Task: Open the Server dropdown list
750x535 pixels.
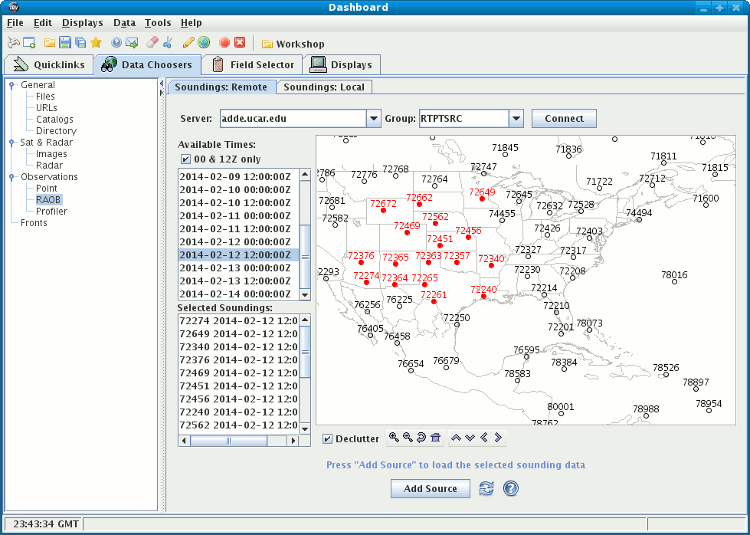Action: click(x=374, y=119)
